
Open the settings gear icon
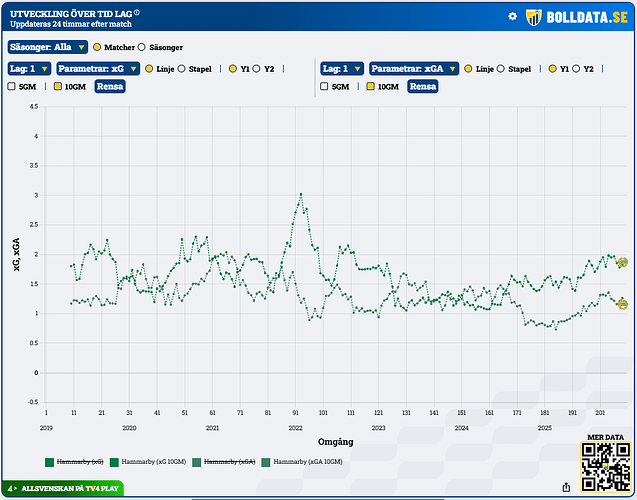513,16
